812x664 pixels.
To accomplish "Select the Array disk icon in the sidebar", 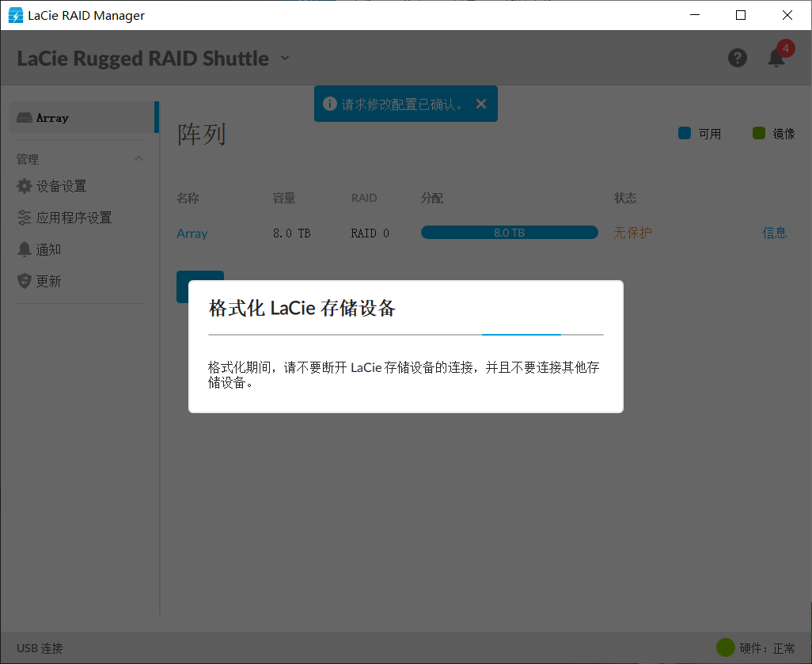I will click(26, 117).
